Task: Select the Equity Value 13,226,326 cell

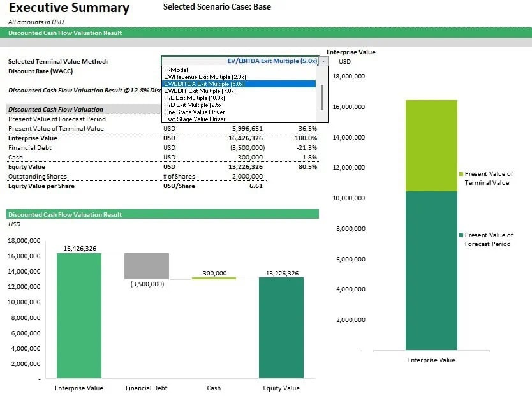Action: pyautogui.click(x=246, y=167)
